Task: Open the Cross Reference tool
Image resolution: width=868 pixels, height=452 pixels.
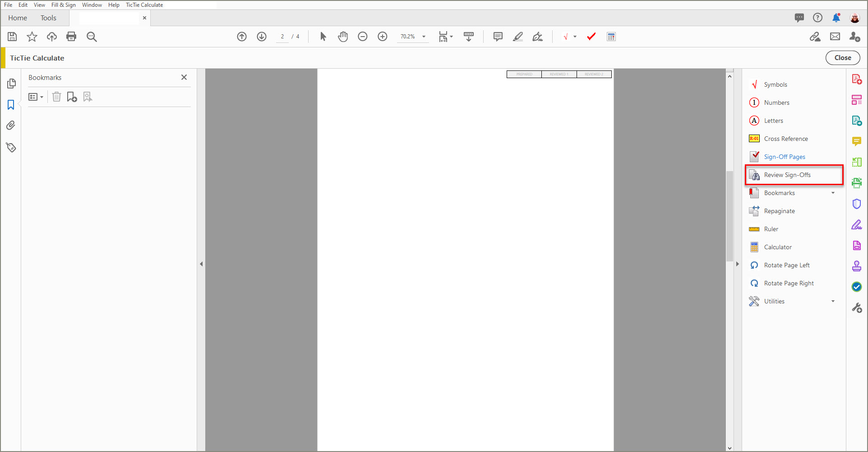Action: coord(786,138)
